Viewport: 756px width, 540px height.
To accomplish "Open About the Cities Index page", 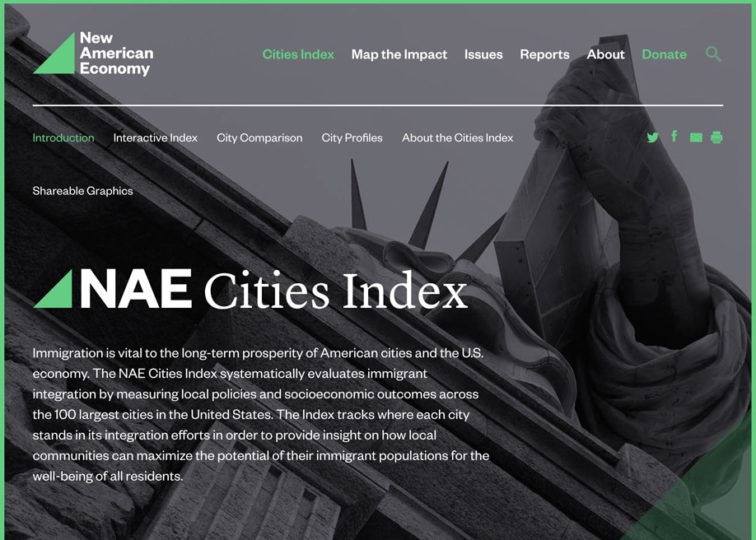I will click(x=458, y=138).
